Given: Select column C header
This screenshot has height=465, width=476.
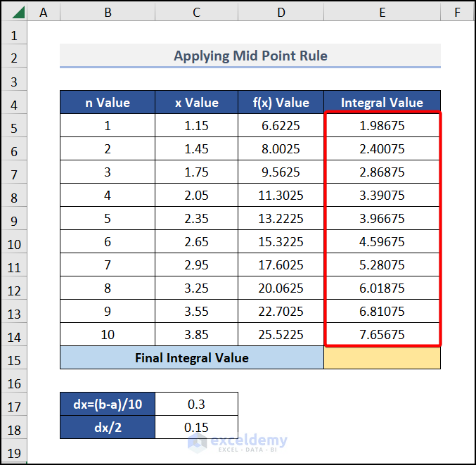Looking at the screenshot, I should (x=196, y=13).
